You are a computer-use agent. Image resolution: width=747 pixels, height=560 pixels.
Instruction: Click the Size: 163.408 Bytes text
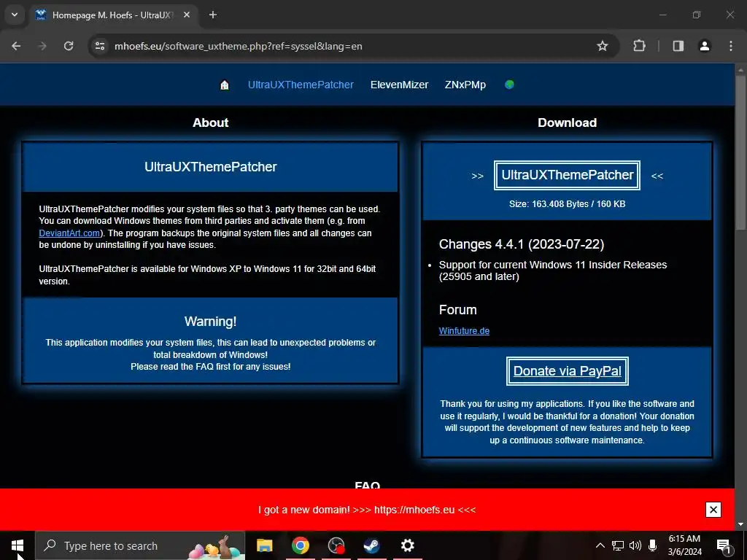click(x=567, y=204)
